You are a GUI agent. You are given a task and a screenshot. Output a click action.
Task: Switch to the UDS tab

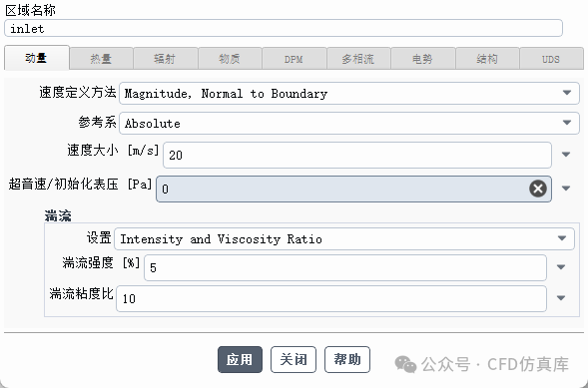(551, 59)
